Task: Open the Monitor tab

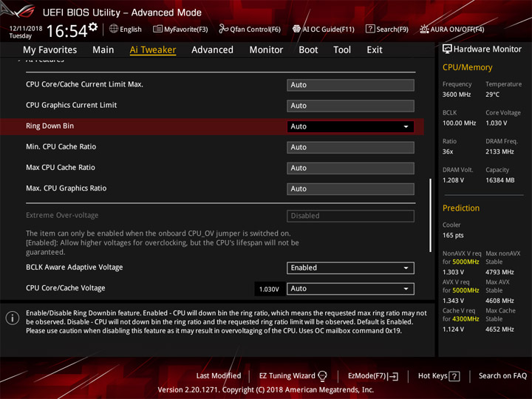Action: point(266,50)
